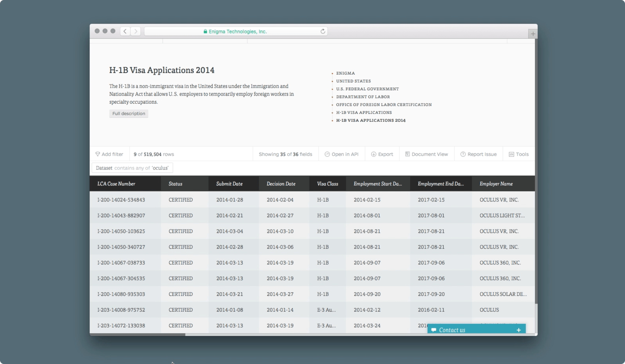This screenshot has width=625, height=364.
Task: Open the Full description button
Action: (x=129, y=113)
